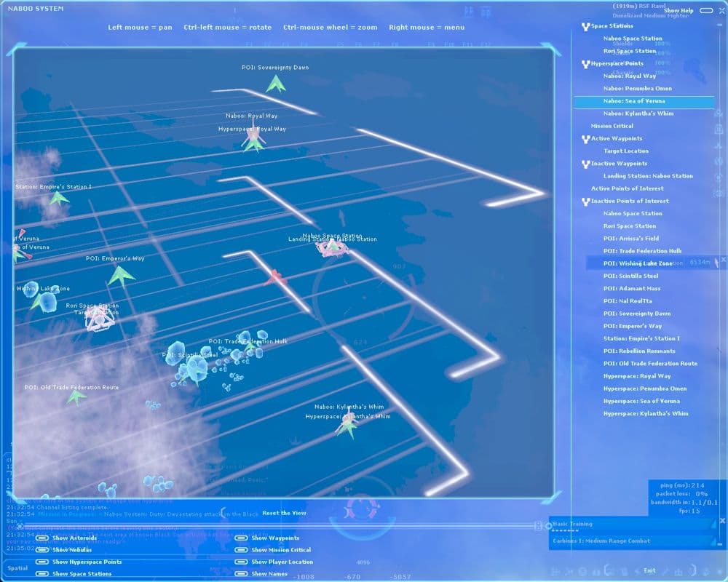Screen dimensions: 728x582
Task: Toggle Show Hyperspace Points
Action: (43, 562)
